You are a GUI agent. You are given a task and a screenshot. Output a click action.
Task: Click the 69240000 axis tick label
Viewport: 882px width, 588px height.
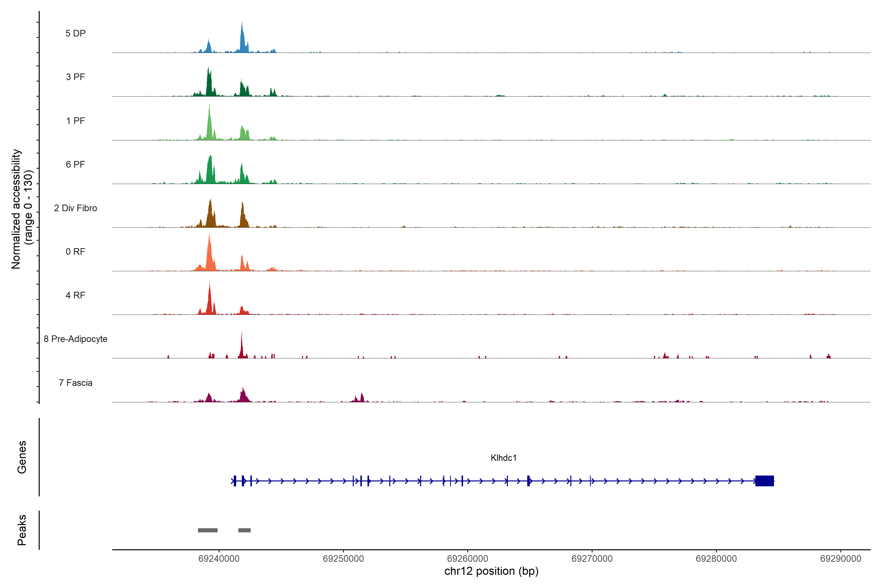(x=219, y=559)
